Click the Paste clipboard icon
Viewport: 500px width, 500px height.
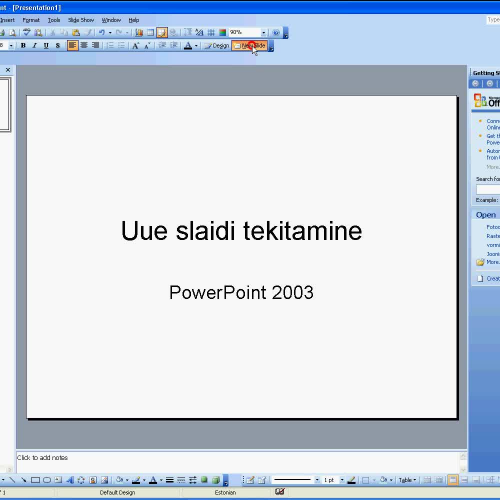76,32
